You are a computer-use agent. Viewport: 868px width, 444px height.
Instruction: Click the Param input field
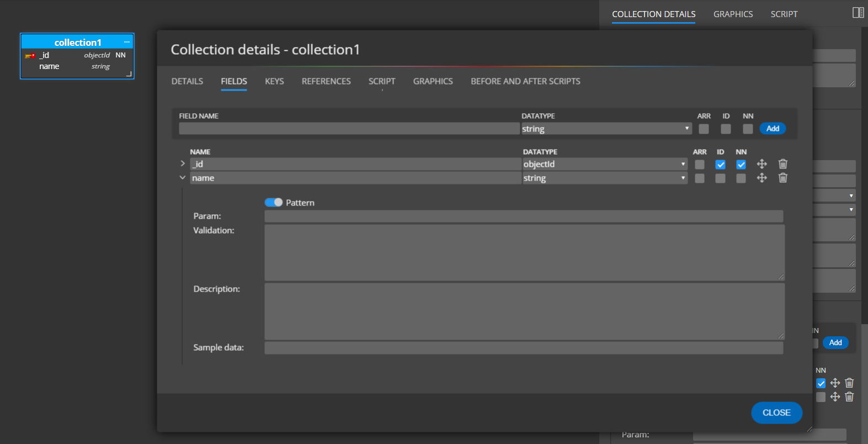tap(524, 216)
